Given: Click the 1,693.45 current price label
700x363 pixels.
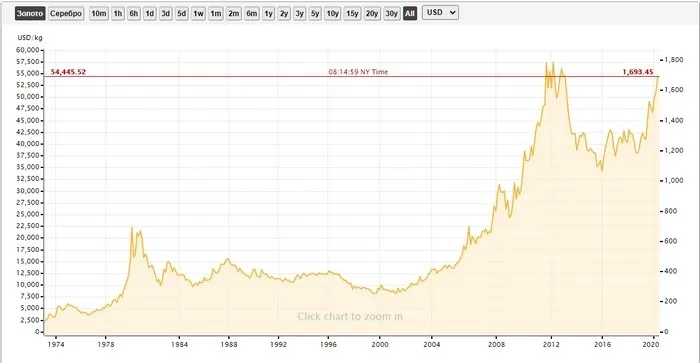Looking at the screenshot, I should coord(638,72).
